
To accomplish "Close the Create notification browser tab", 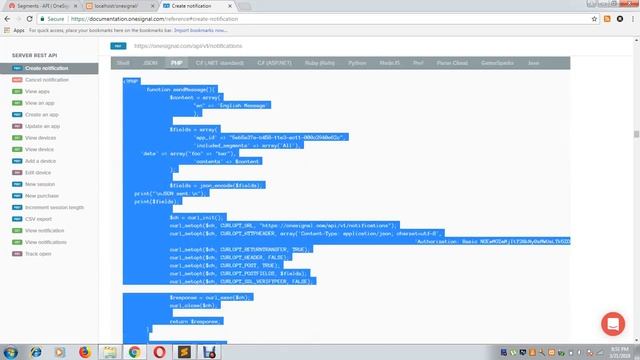I will point(230,6).
